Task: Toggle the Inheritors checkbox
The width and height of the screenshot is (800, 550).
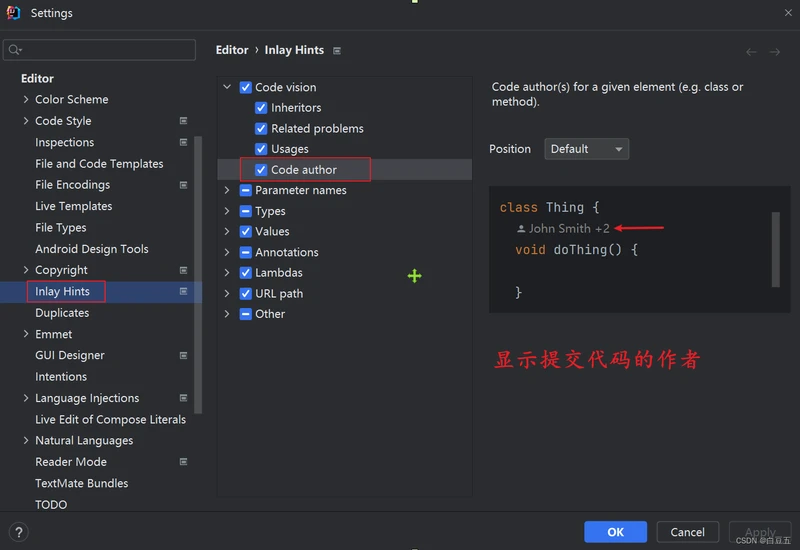Action: [x=261, y=108]
